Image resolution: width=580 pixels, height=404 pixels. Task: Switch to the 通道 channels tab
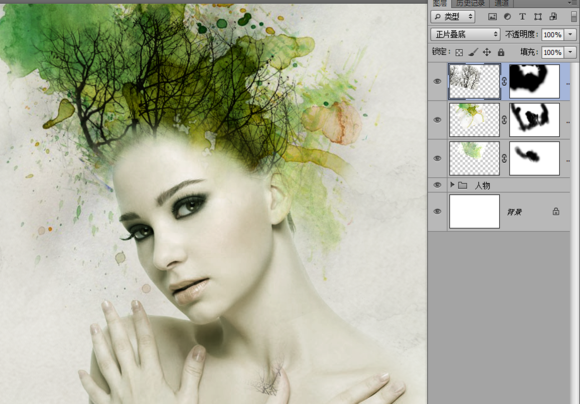tap(502, 3)
